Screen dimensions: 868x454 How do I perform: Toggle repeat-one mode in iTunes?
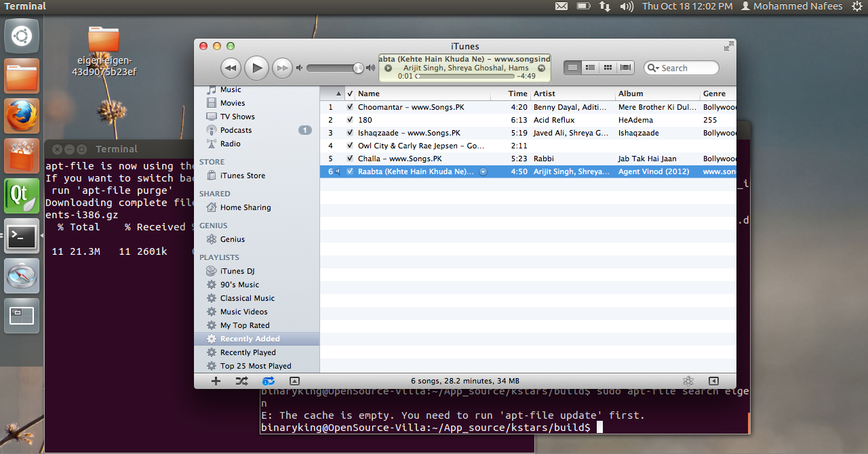click(x=269, y=381)
